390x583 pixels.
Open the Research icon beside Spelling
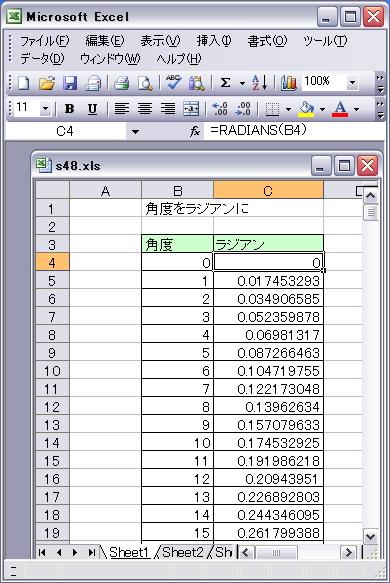(196, 83)
